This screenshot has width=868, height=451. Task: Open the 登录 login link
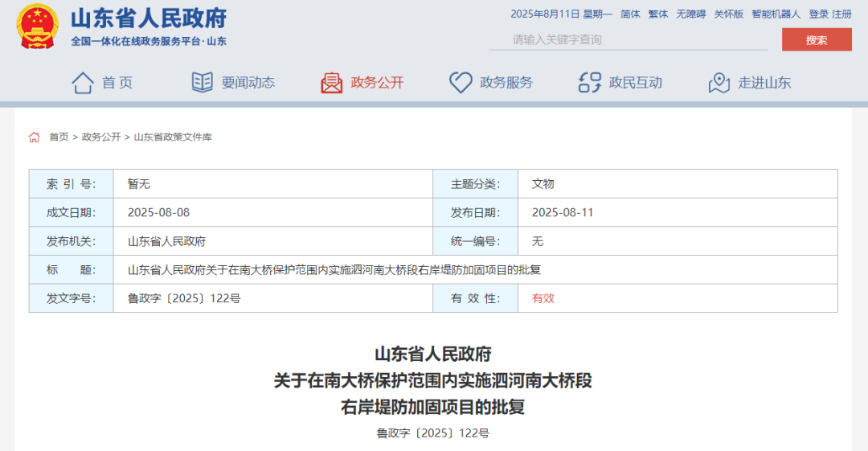[818, 14]
